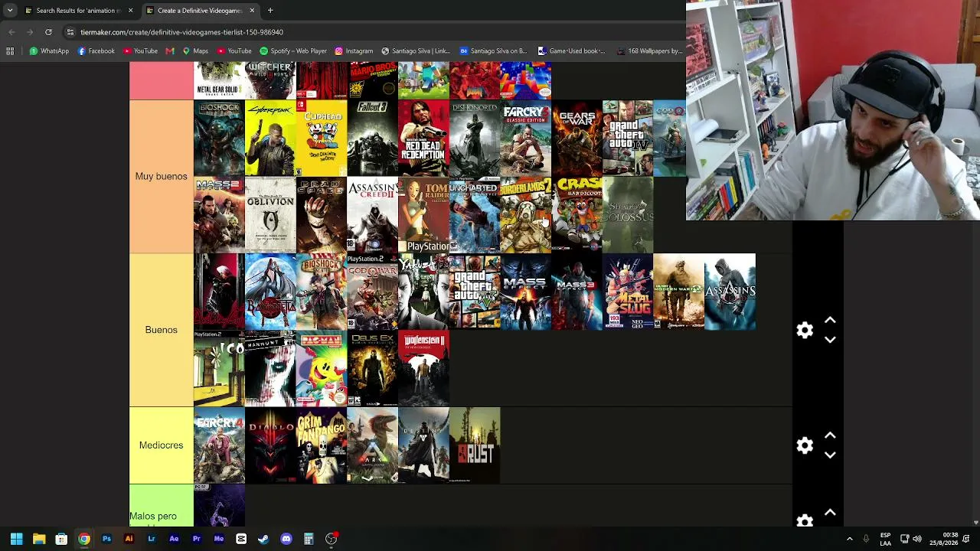
Task: Select the Red Dead Redemption cover
Action: click(423, 139)
